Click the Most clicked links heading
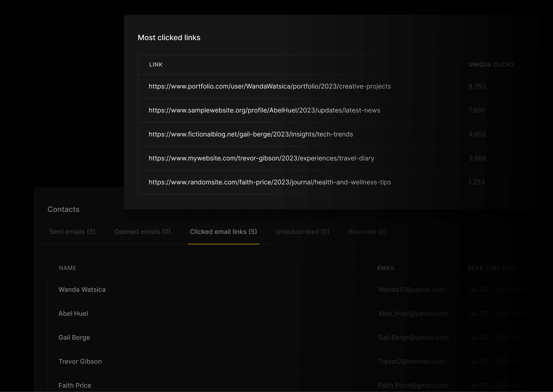Screen dimensions: 553x392 tap(169, 37)
